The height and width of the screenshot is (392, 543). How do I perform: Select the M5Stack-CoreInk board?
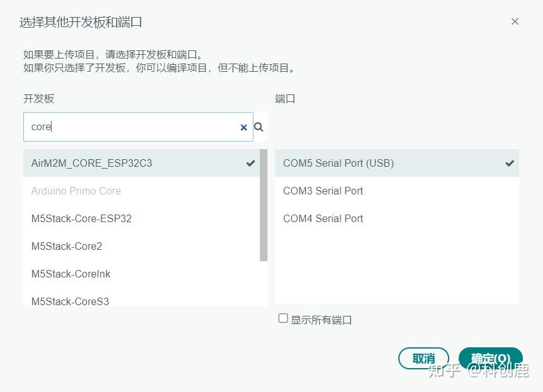pyautogui.click(x=71, y=274)
